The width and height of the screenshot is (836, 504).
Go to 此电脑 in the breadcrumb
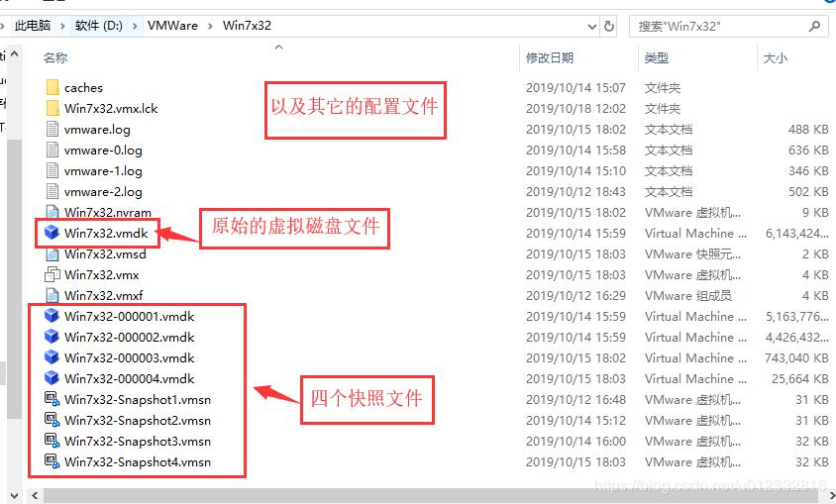pyautogui.click(x=33, y=26)
